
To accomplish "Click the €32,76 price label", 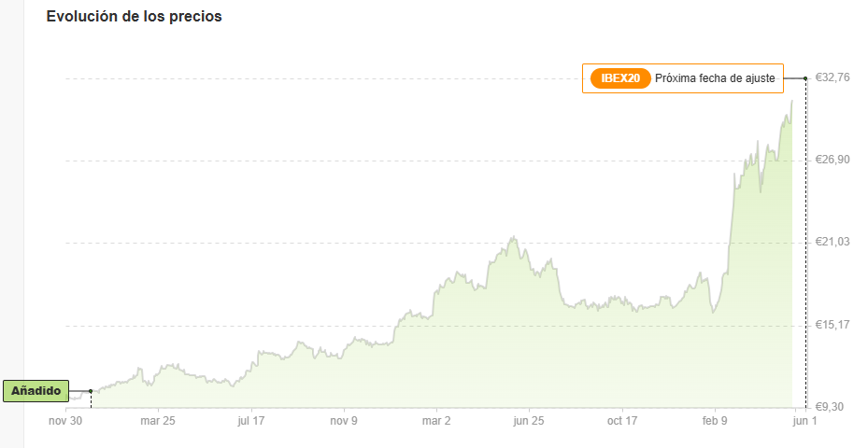I will 832,77.
